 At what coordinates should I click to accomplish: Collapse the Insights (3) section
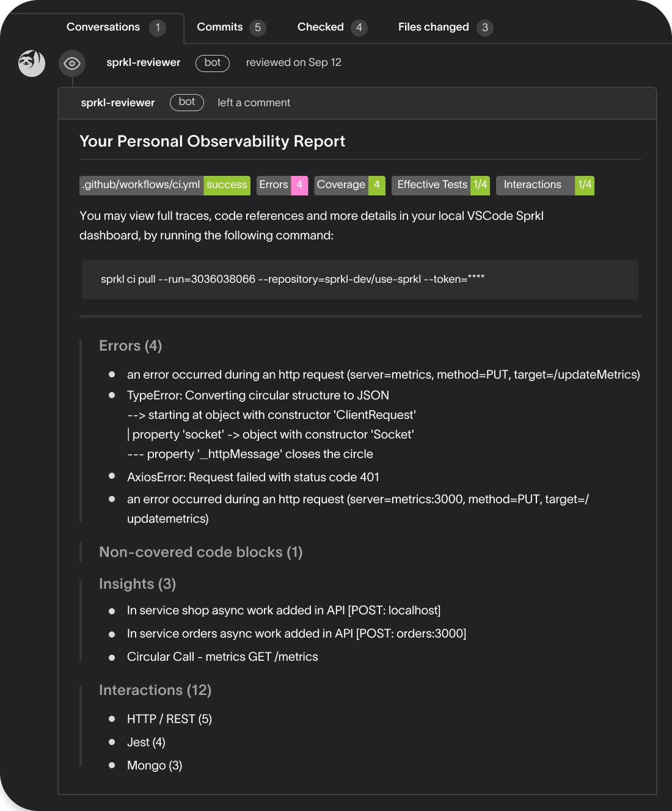click(x=137, y=584)
